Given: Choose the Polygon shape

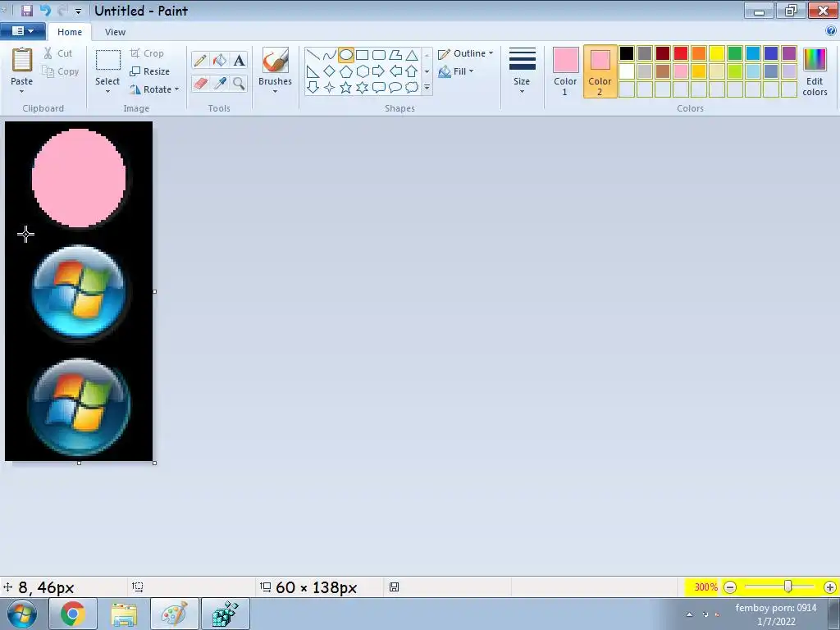Looking at the screenshot, I should pos(395,55).
